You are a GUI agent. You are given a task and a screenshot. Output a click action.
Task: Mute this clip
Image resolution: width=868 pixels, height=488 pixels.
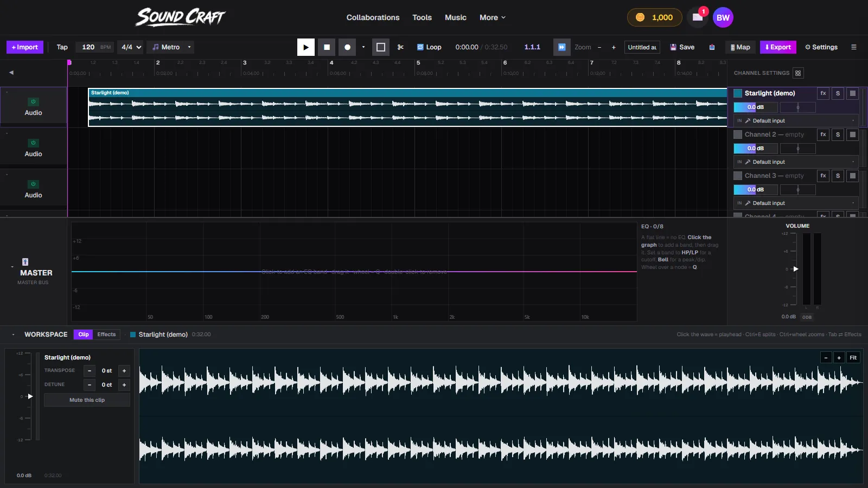87,400
